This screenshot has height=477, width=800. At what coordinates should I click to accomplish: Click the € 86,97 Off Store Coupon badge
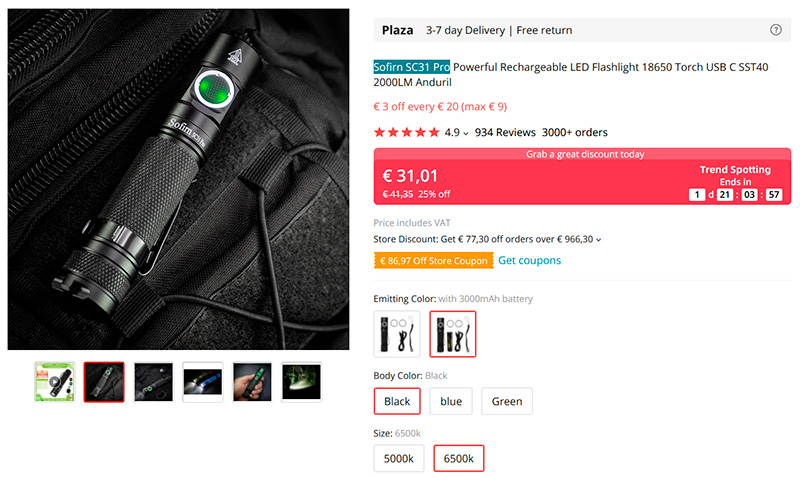coord(434,261)
